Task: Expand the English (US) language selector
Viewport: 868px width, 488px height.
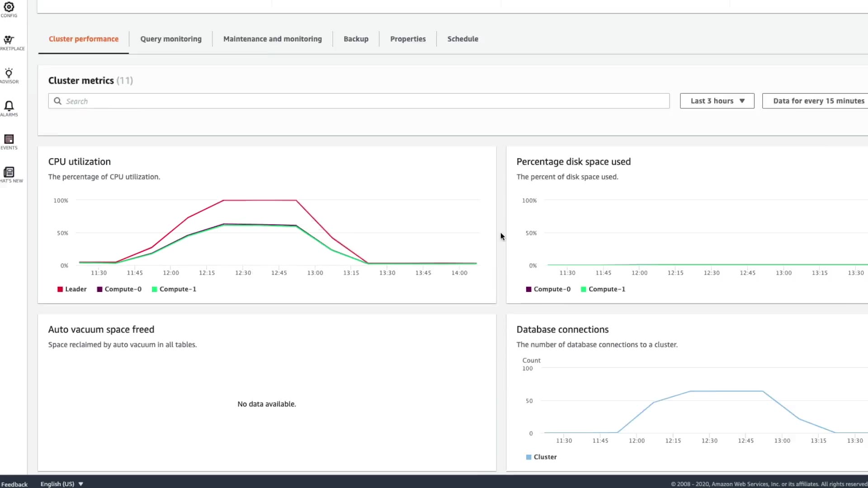Action: pos(62,484)
